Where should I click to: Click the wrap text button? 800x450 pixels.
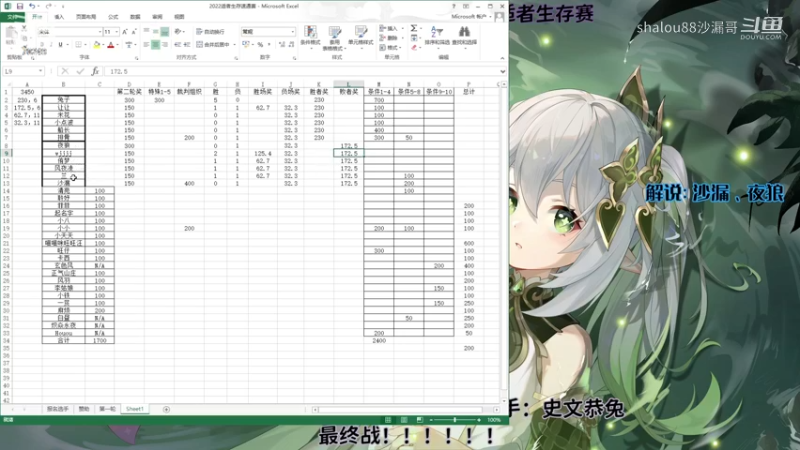pyautogui.click(x=210, y=32)
